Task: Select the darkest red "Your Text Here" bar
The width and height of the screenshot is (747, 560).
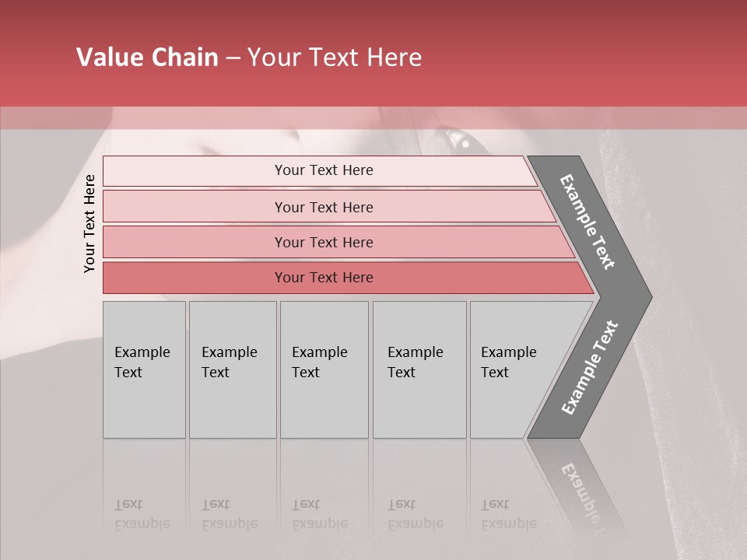Action: (x=324, y=278)
